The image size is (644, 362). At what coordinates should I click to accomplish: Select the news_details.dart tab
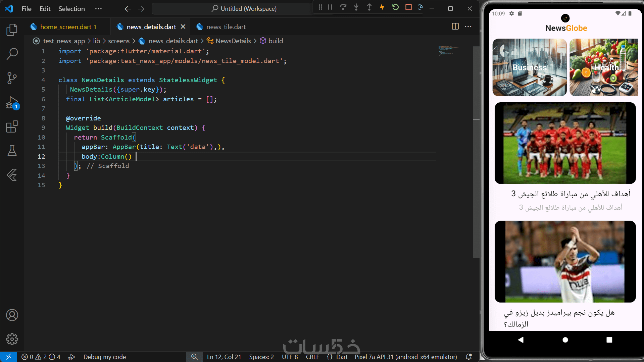151,27
